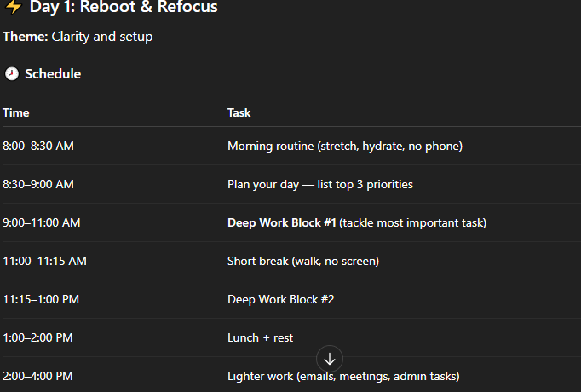
Task: Click the 1:00–2:00 PM time cell
Action: pyautogui.click(x=37, y=337)
